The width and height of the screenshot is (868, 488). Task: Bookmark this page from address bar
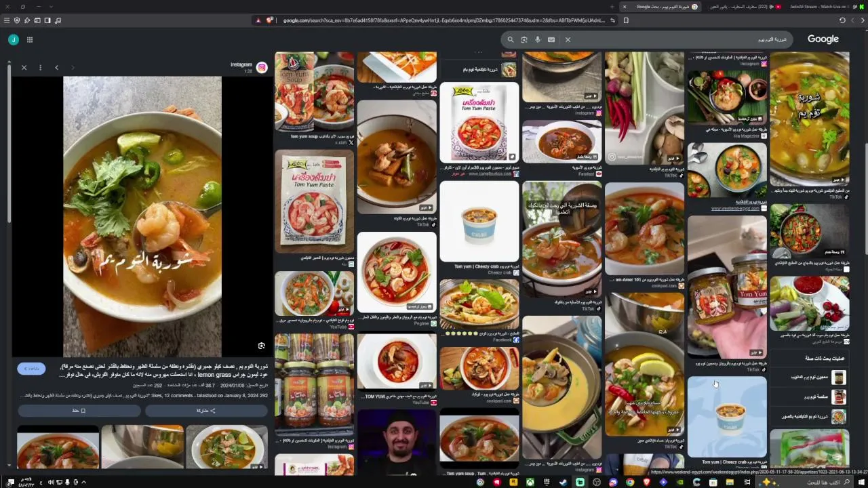626,20
